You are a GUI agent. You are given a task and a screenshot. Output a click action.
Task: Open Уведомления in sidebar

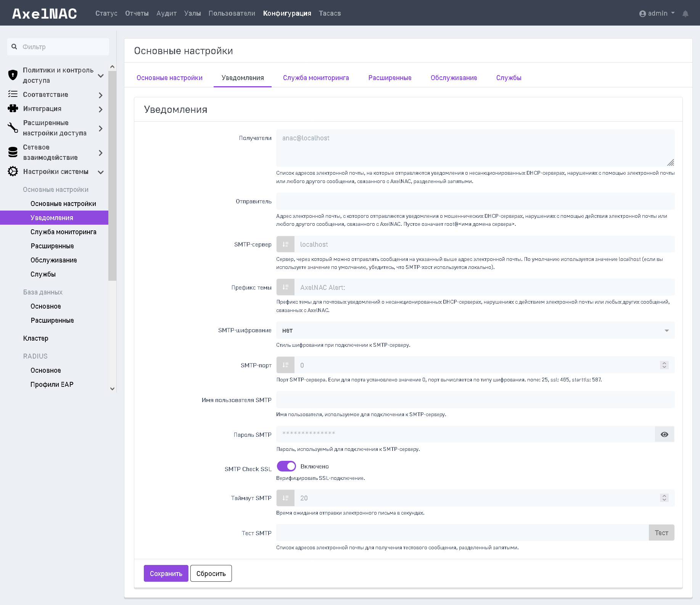(54, 218)
